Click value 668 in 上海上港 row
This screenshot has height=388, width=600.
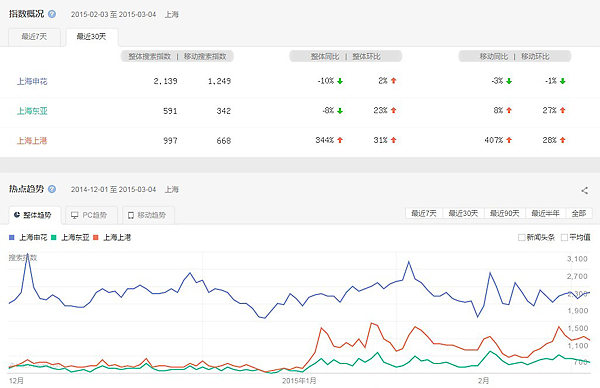click(x=224, y=140)
